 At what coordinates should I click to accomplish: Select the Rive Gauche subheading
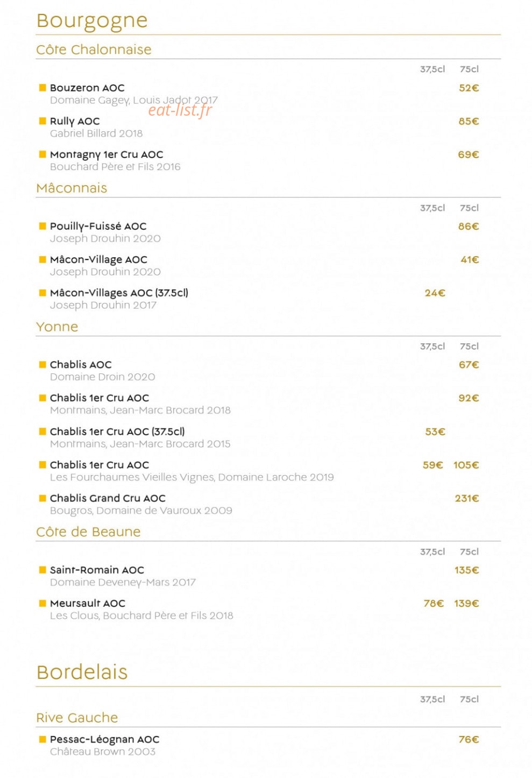(x=77, y=718)
